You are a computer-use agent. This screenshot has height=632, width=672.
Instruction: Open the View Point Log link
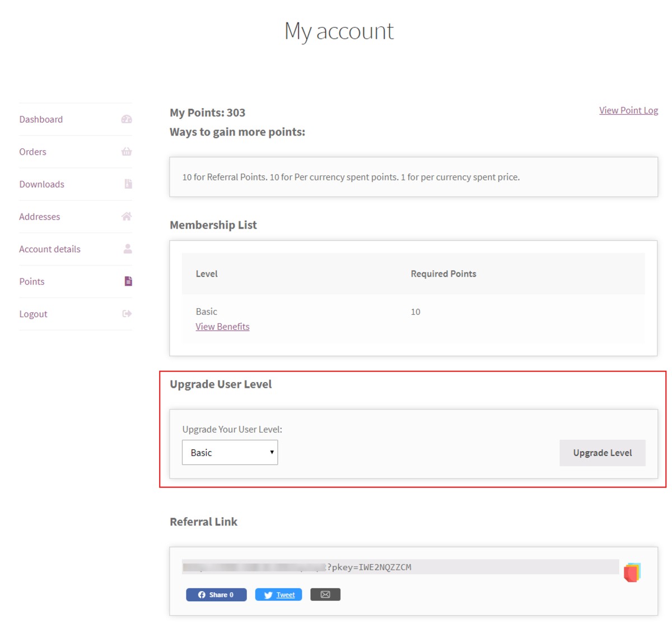(628, 110)
